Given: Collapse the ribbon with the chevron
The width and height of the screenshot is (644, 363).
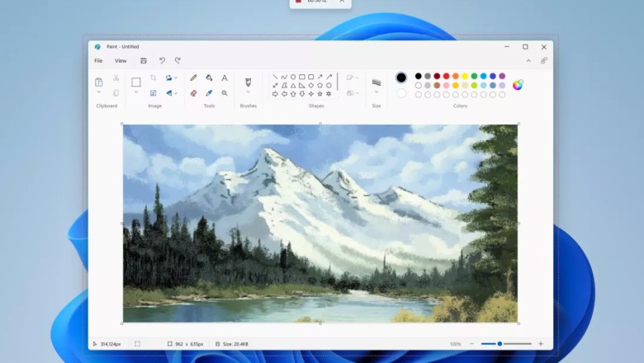Looking at the screenshot, I should click(x=528, y=61).
